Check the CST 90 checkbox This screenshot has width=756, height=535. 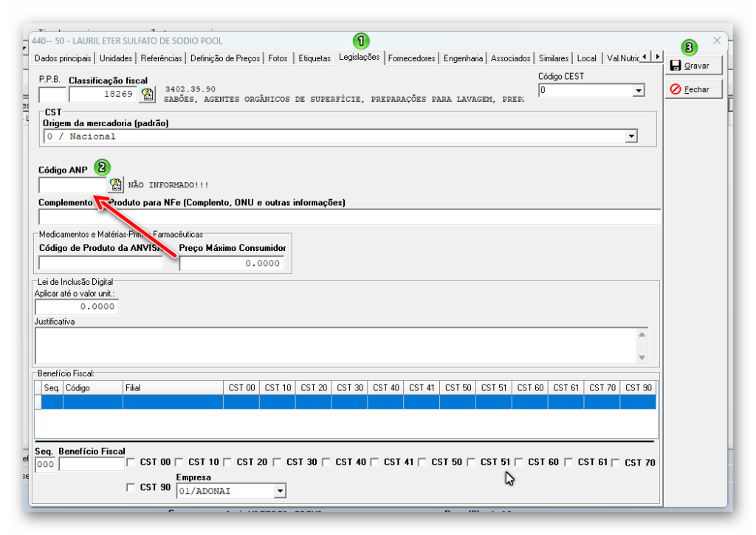(131, 488)
